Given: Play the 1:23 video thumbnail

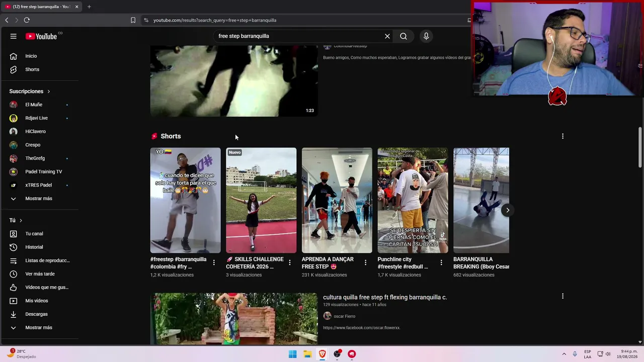Looking at the screenshot, I should (x=234, y=81).
